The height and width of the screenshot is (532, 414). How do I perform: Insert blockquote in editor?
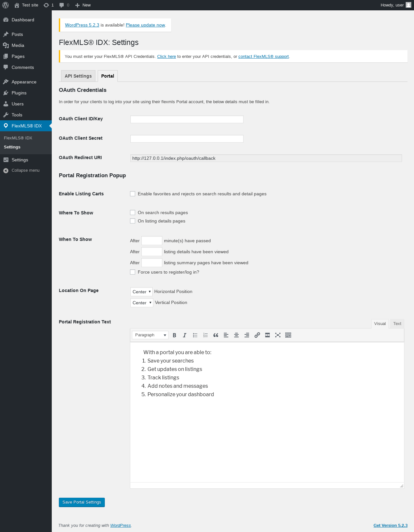pos(216,335)
